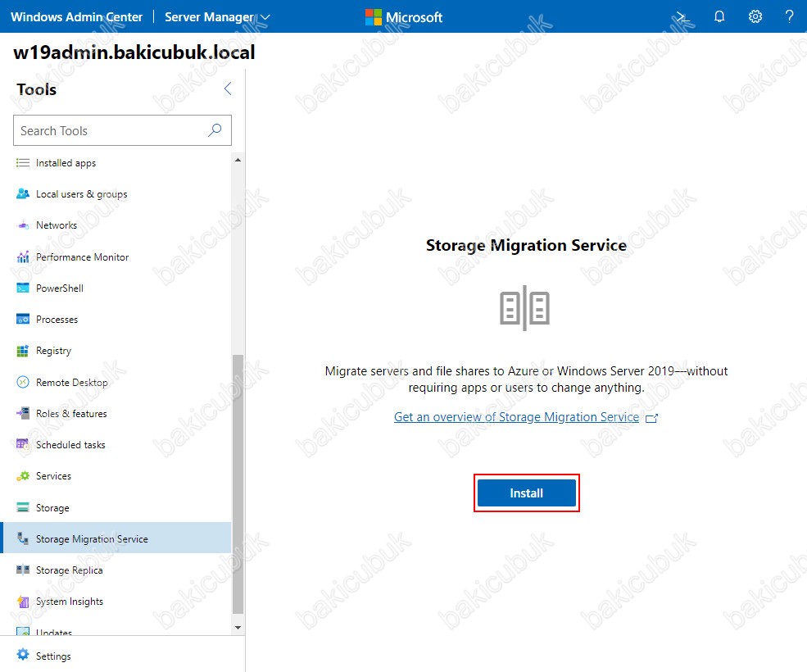The height and width of the screenshot is (672, 807).
Task: Click the Storage Migration Service sidebar icon
Action: pyautogui.click(x=23, y=538)
